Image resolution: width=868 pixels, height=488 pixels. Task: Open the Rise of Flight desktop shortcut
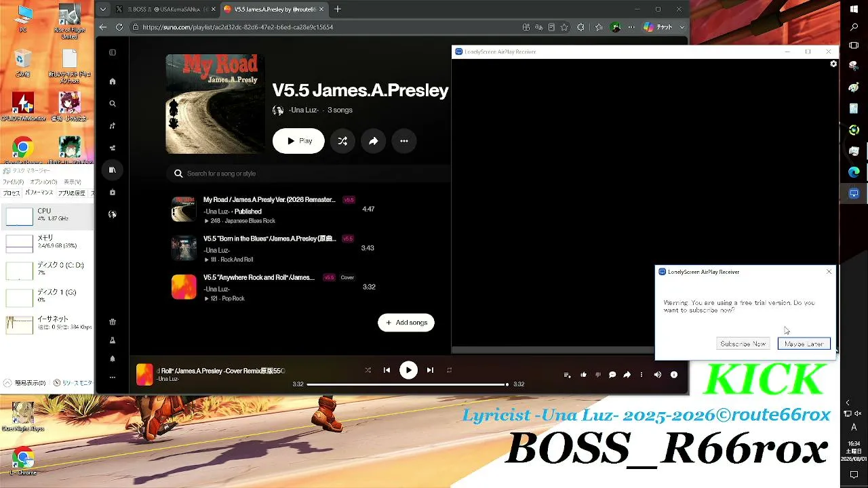[69, 22]
